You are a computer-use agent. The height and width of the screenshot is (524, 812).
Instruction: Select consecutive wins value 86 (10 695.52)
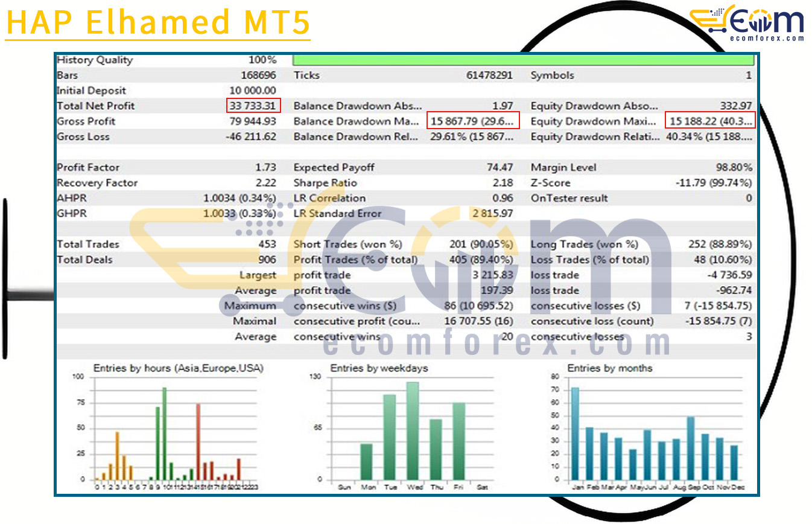click(x=478, y=306)
